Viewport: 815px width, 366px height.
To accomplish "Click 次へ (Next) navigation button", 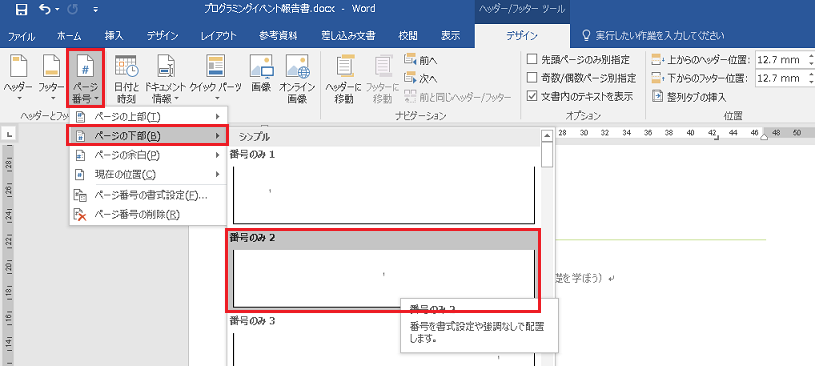I will pyautogui.click(x=421, y=79).
